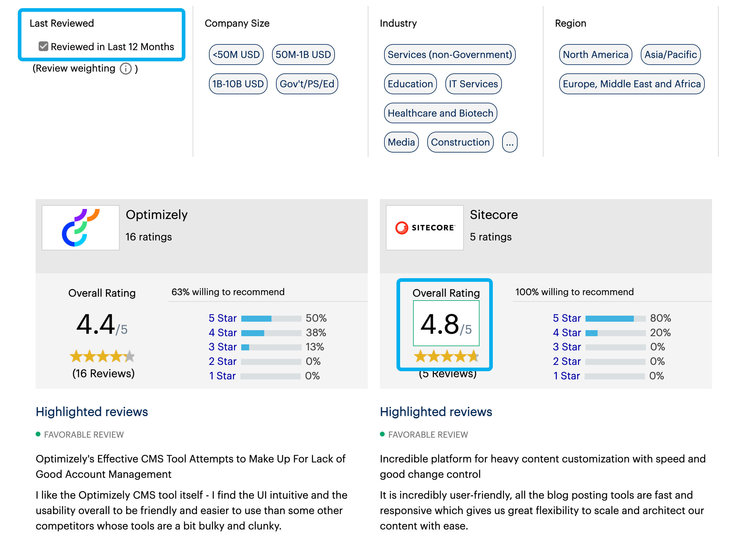Filter region by North America
The width and height of the screenshot is (738, 560).
pyautogui.click(x=595, y=54)
